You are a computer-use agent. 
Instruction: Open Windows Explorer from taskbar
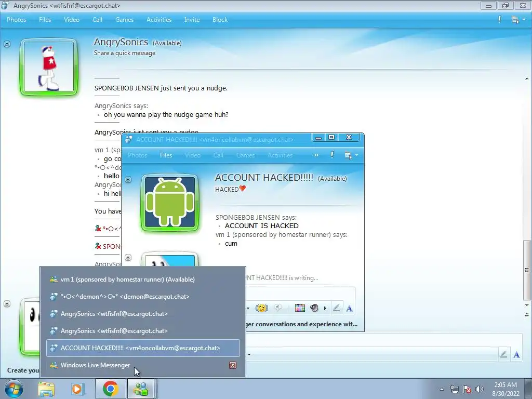click(46, 389)
